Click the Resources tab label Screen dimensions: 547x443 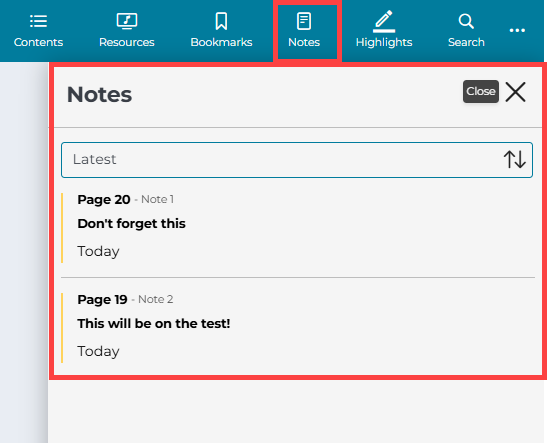[127, 42]
